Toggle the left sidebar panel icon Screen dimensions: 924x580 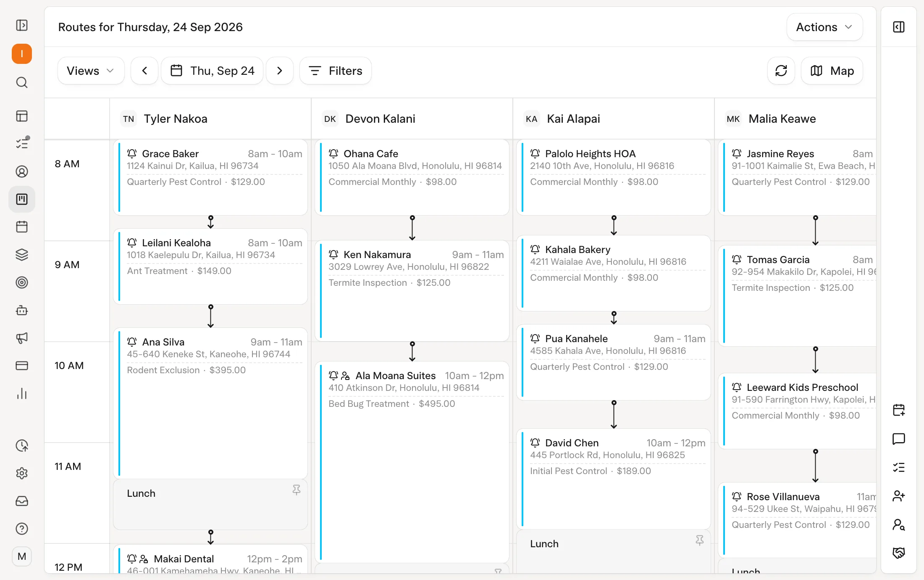(x=22, y=26)
